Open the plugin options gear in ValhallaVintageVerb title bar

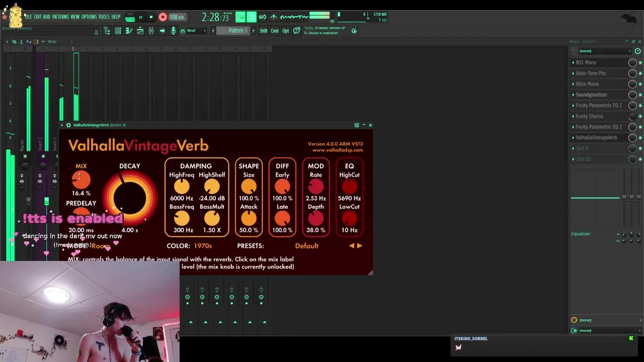pyautogui.click(x=68, y=125)
